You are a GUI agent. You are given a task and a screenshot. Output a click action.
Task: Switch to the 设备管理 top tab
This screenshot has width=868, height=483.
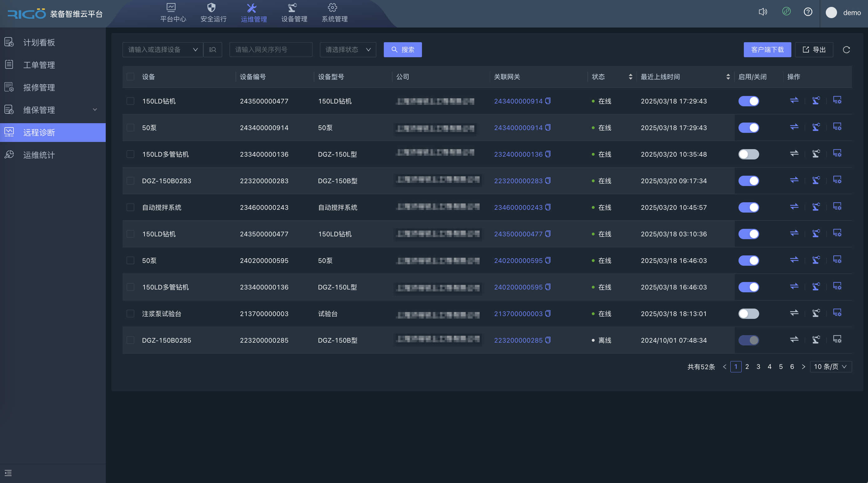(x=294, y=13)
